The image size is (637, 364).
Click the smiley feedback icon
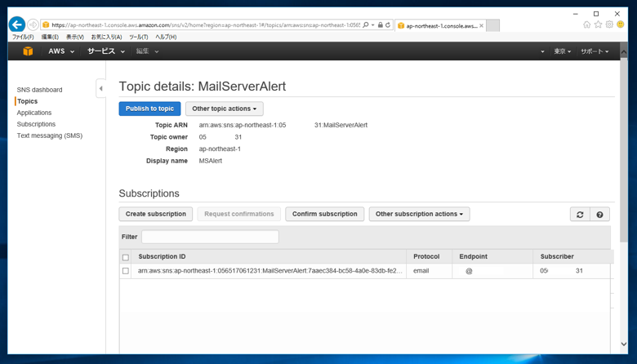point(621,24)
